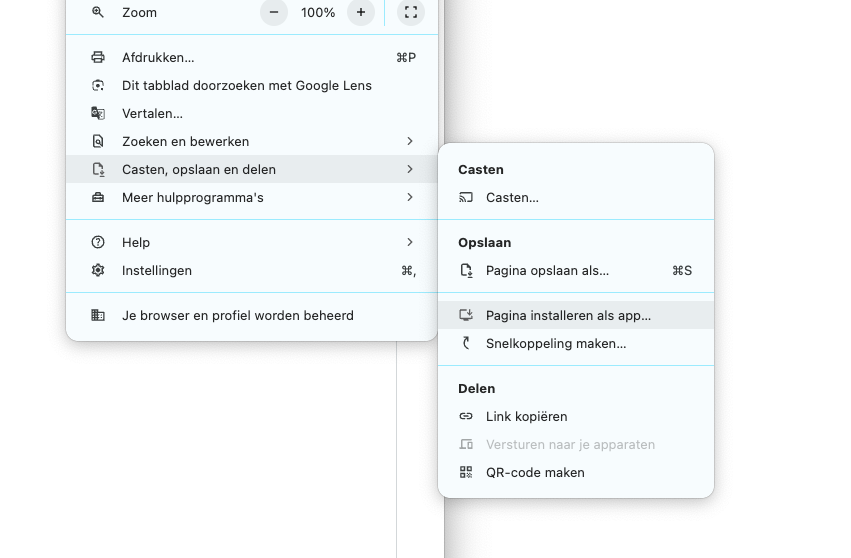Choose Casten... in the submenu
851x558 pixels.
pyautogui.click(x=576, y=198)
